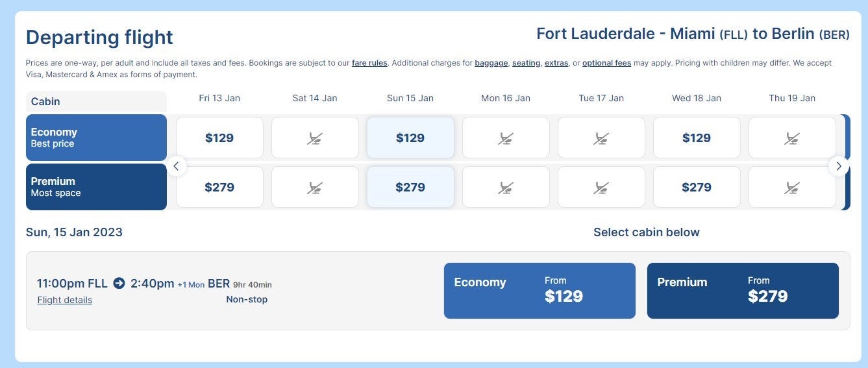Open the baggage charges link

point(491,63)
